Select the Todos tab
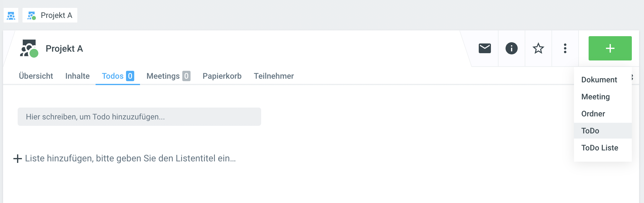The width and height of the screenshot is (644, 203). click(x=117, y=76)
